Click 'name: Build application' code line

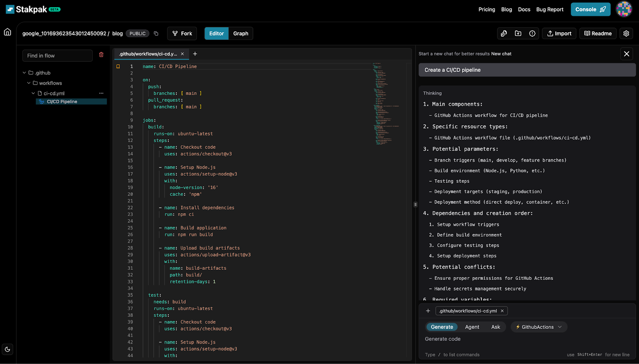click(195, 228)
